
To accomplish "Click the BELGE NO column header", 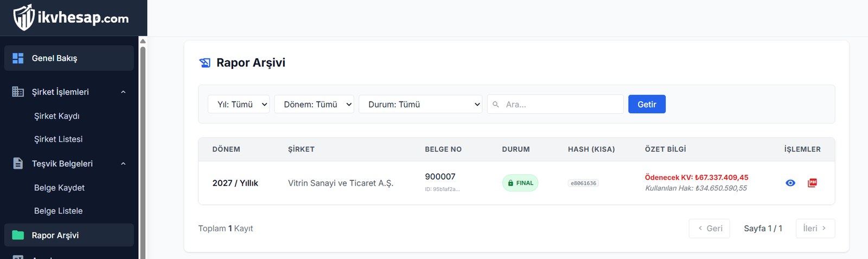I will 443,149.
